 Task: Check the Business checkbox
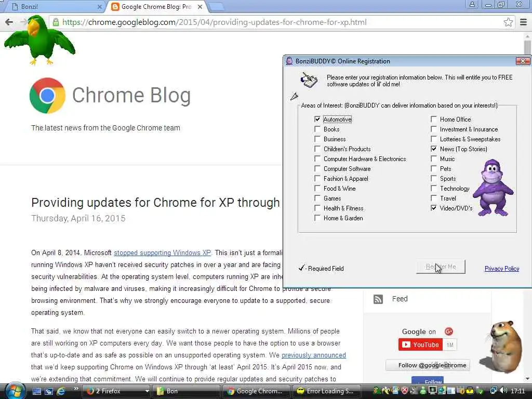tap(317, 139)
